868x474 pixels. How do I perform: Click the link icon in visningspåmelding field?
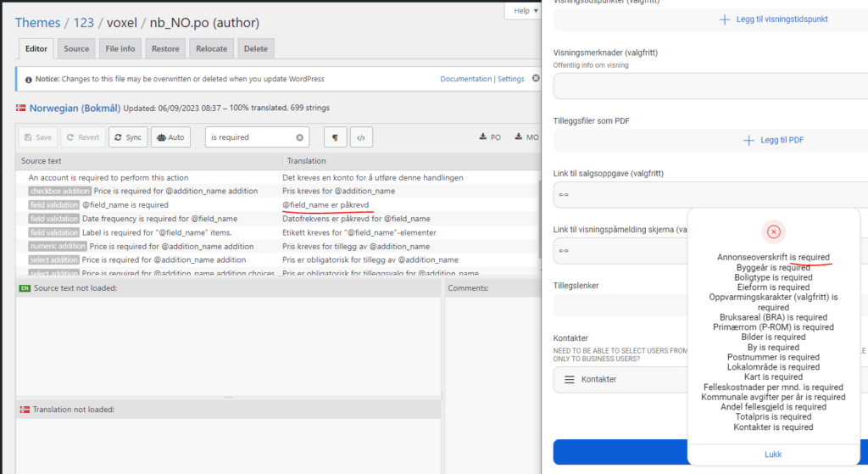point(564,251)
